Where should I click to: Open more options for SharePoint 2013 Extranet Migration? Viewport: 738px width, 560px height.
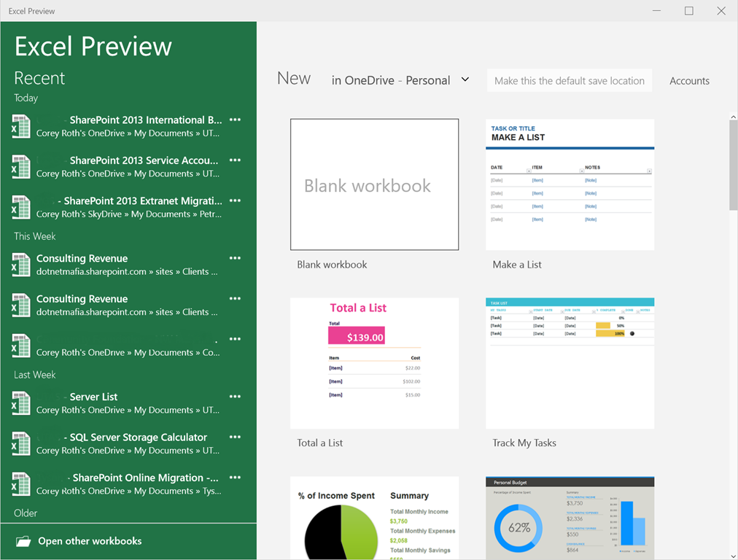(x=235, y=201)
